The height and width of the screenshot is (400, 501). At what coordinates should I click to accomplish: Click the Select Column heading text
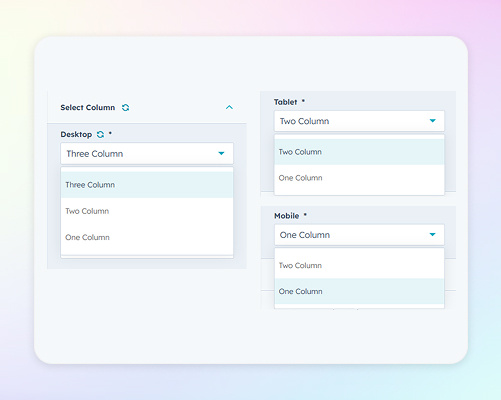pyautogui.click(x=88, y=108)
